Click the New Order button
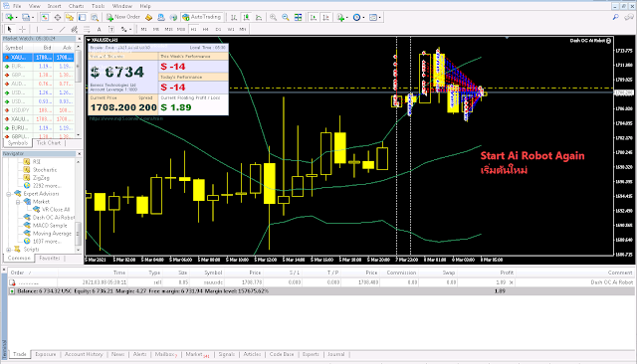Viewport: 637px width, 364px height. click(x=123, y=17)
